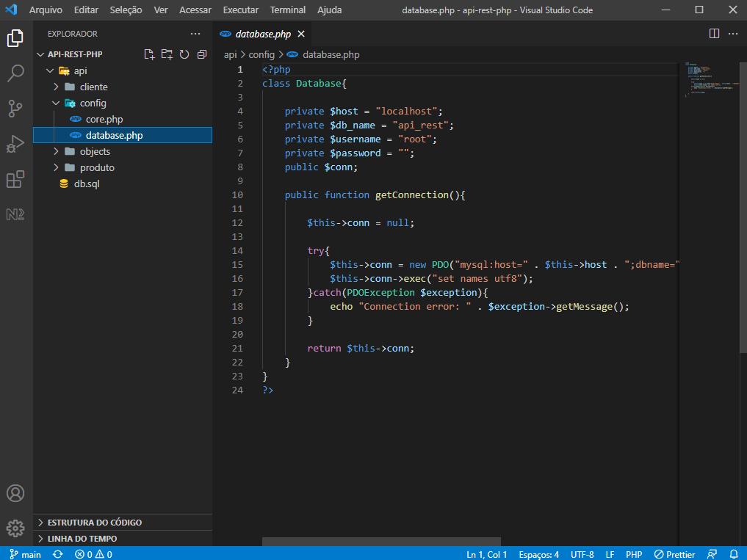The height and width of the screenshot is (560, 747).
Task: Open the Search panel in the sidebar
Action: click(15, 73)
